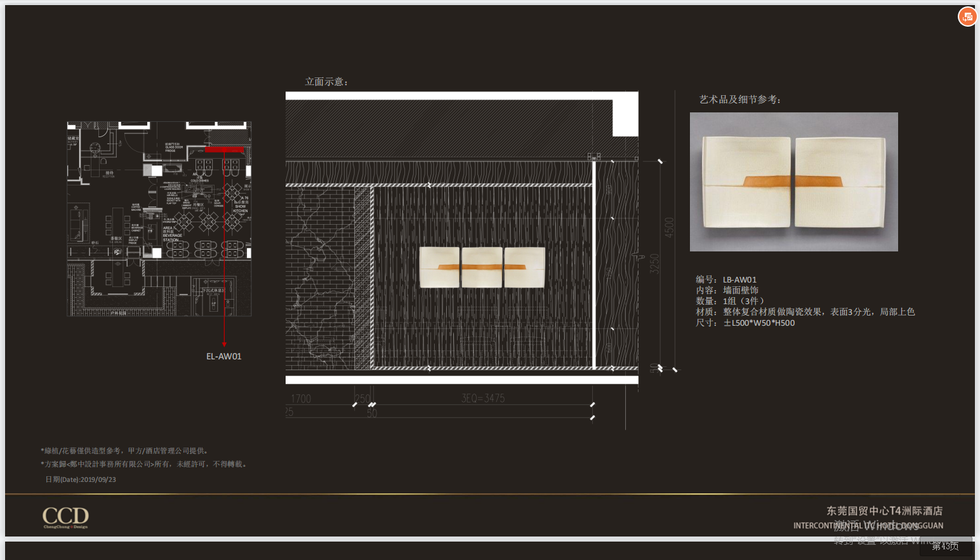The image size is (980, 560).
Task: Click the floor plan thumbnail
Action: click(159, 219)
